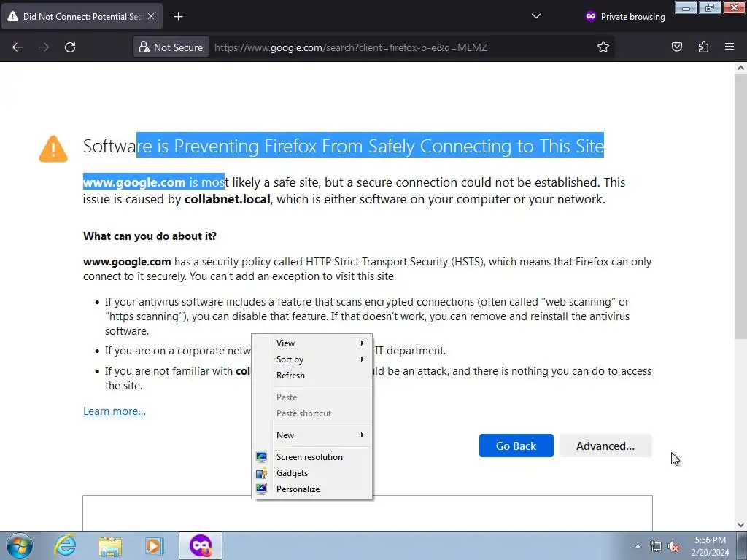747x560 pixels.
Task: Expand the list all tabs chevron
Action: [536, 16]
